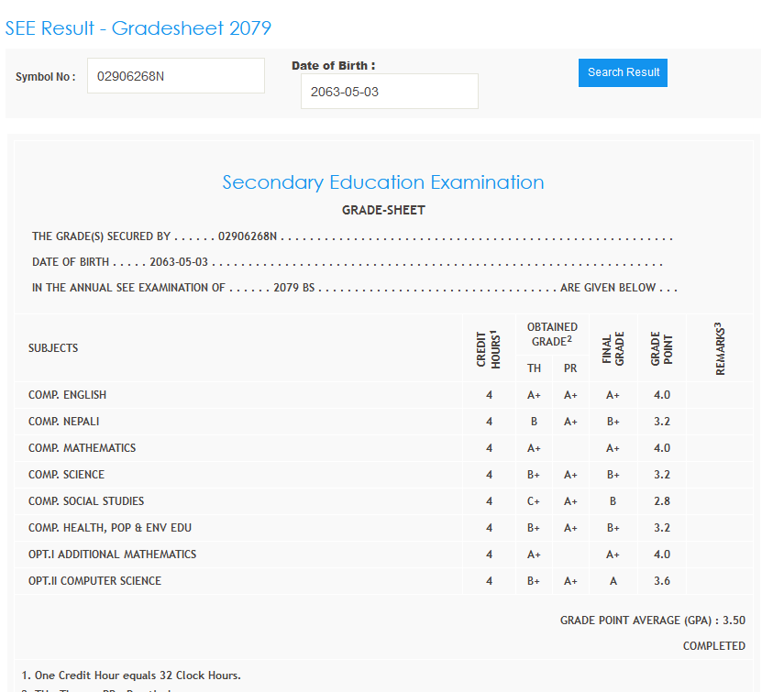
Task: Click the COMPLETED status text
Action: [x=713, y=646]
